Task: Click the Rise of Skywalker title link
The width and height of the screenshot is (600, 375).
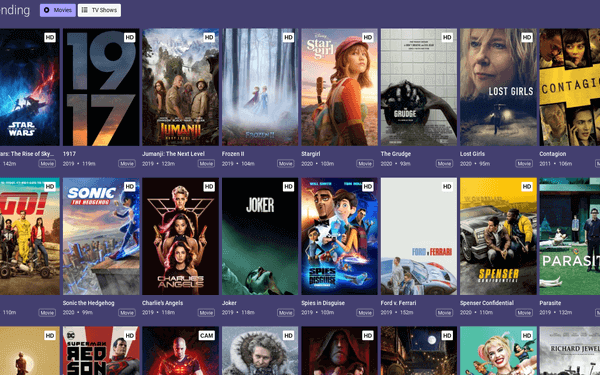Action: pos(27,154)
